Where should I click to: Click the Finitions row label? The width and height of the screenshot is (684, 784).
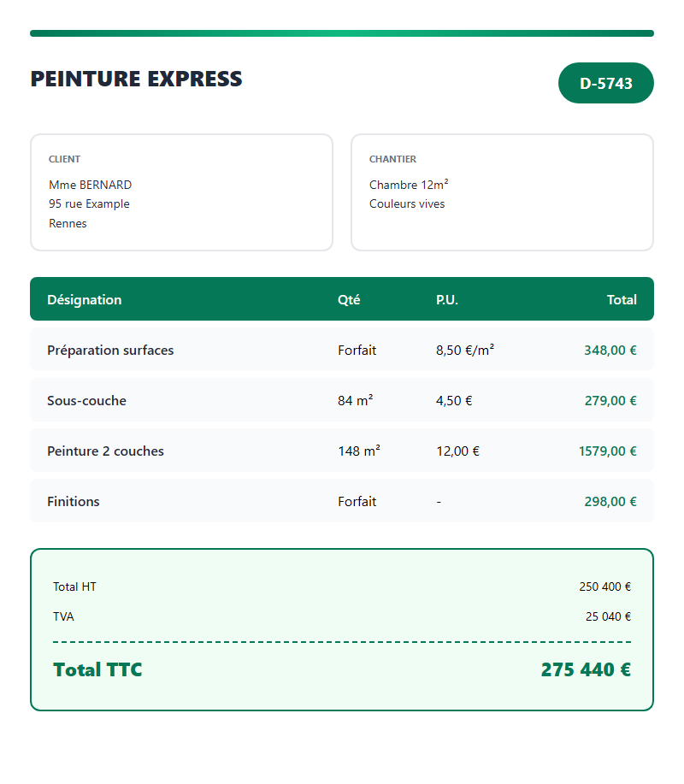73,501
